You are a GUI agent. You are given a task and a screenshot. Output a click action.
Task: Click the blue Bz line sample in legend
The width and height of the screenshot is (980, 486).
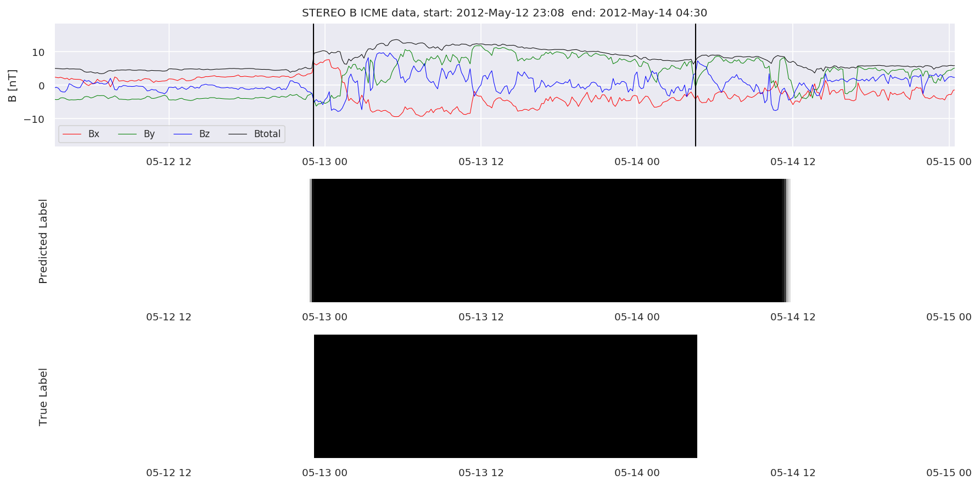183,134
